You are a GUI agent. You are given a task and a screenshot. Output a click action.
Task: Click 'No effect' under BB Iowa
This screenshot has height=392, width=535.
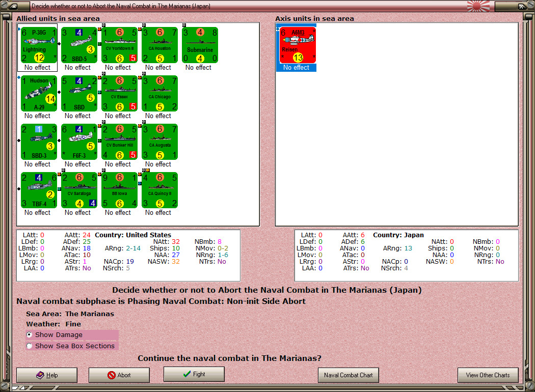click(118, 213)
